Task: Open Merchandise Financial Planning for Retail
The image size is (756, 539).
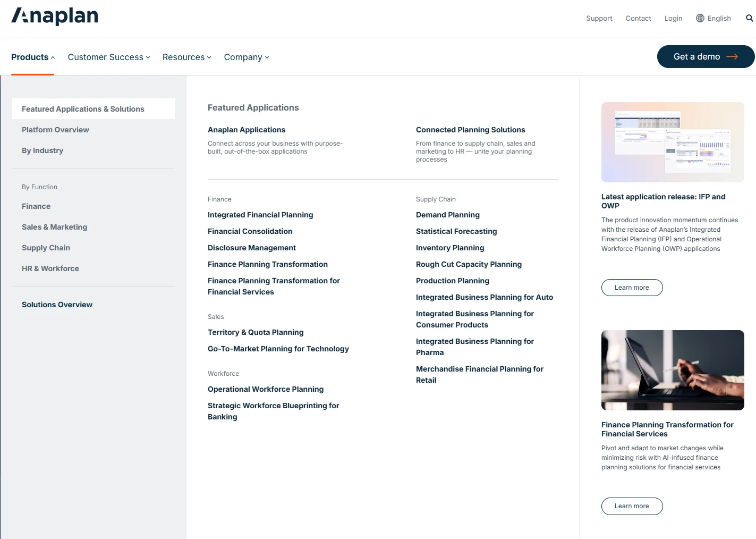Action: (480, 374)
